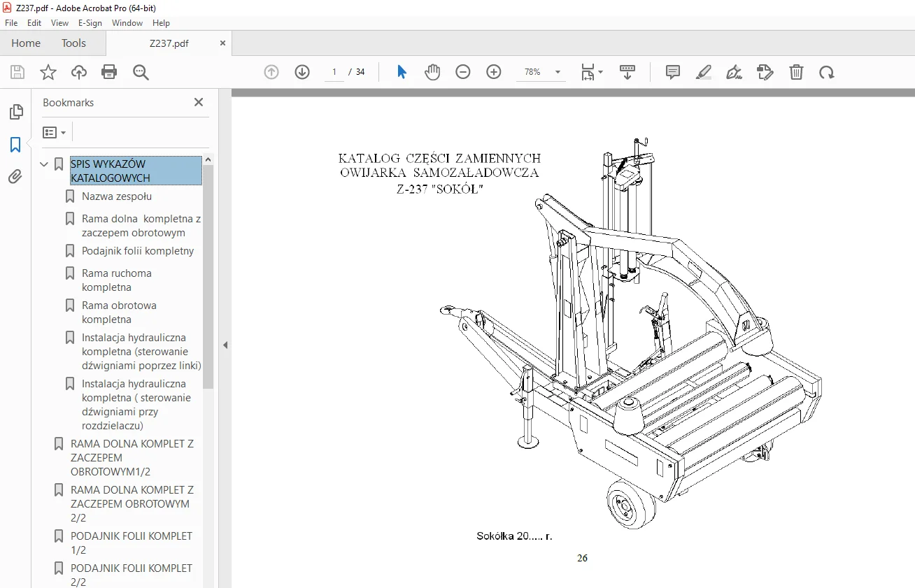Click the Delete page trash icon
The height and width of the screenshot is (588, 915).
tap(796, 72)
